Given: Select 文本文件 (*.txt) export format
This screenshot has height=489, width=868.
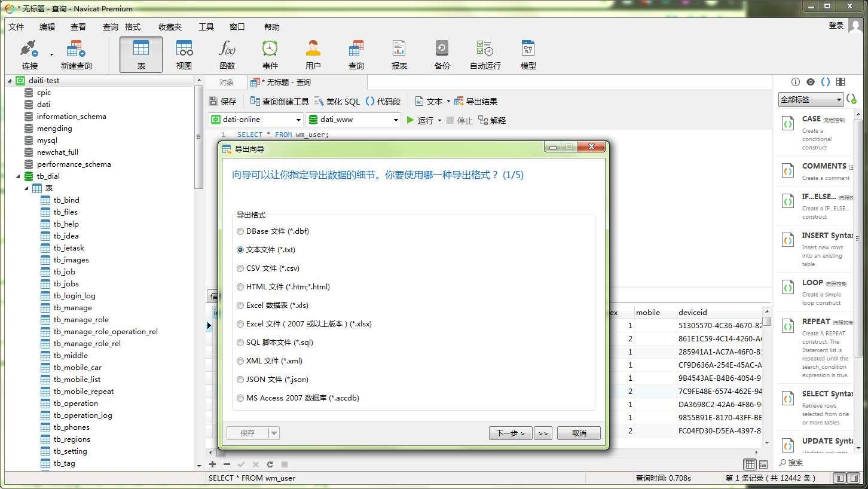Looking at the screenshot, I should (x=266, y=250).
